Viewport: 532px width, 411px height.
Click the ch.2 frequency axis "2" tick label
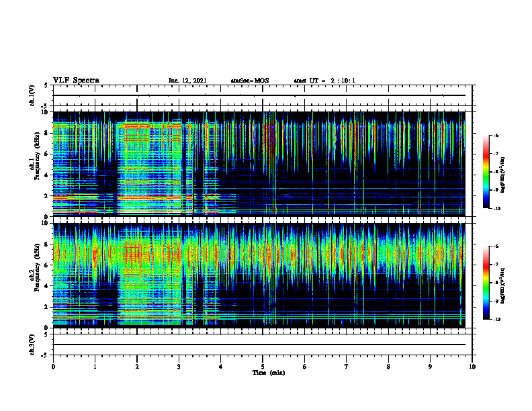pos(46,307)
